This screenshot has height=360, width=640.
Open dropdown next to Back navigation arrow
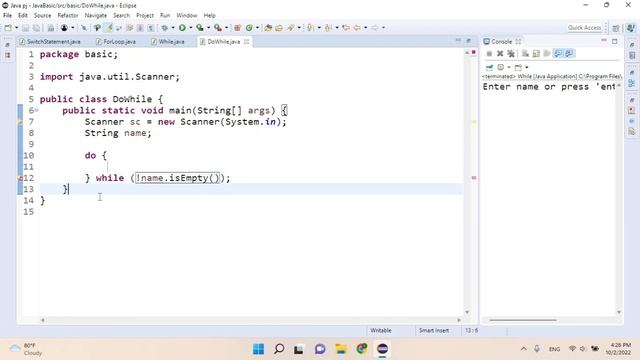(x=365, y=28)
